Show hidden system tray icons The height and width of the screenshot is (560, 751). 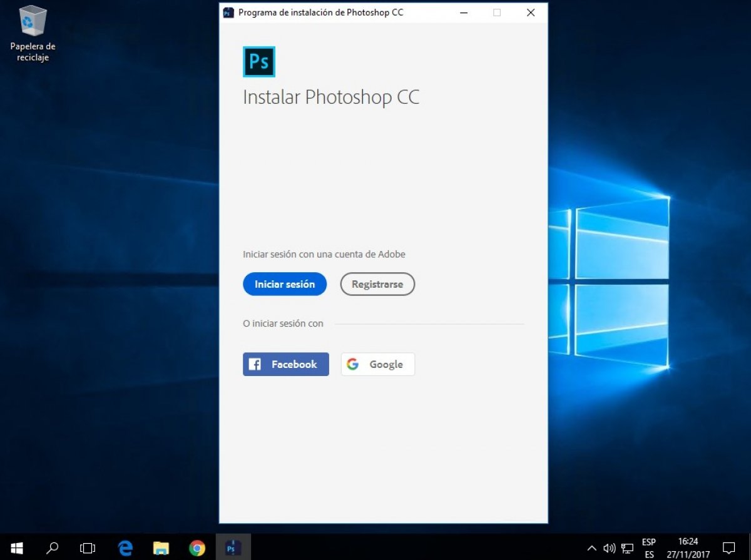pyautogui.click(x=591, y=548)
